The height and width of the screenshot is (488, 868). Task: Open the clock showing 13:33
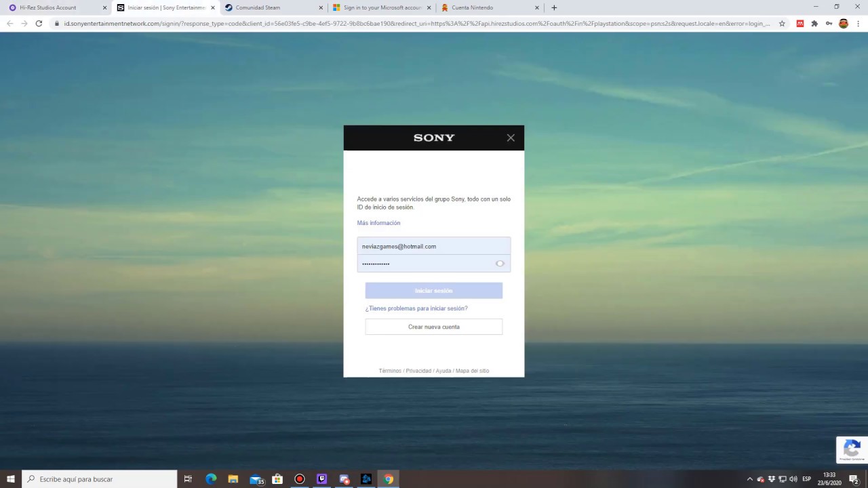pos(829,479)
